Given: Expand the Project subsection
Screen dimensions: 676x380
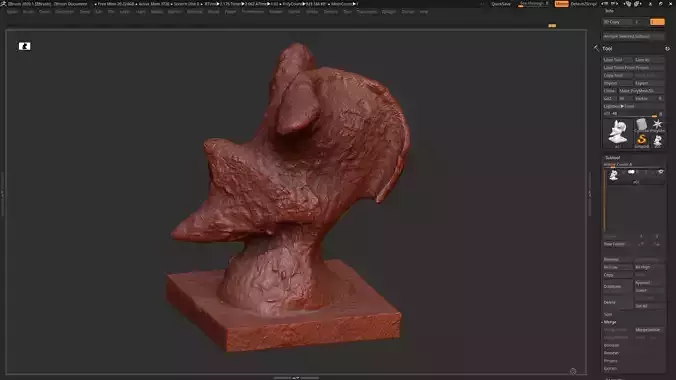Looking at the screenshot, I should point(611,361).
